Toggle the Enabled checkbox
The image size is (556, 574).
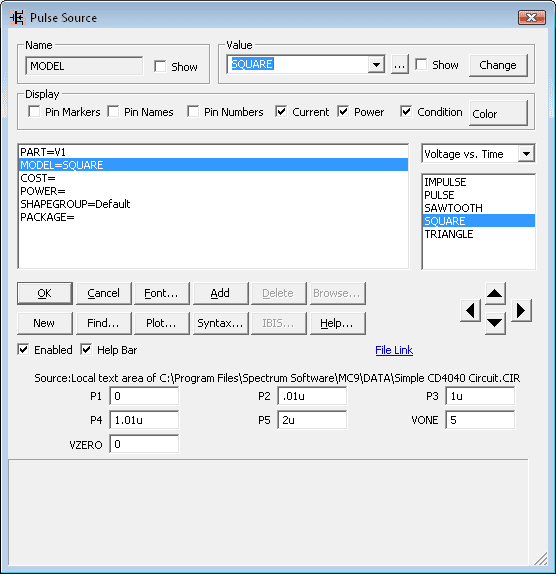[23, 350]
